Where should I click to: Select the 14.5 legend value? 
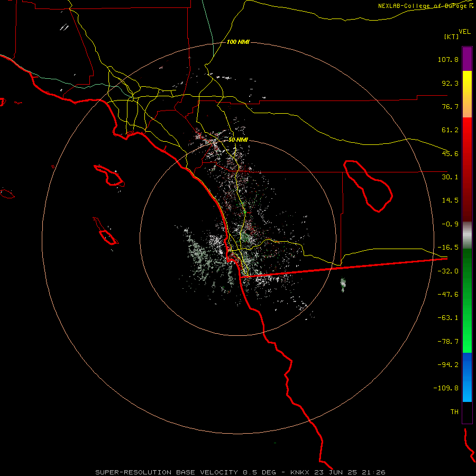(x=450, y=200)
